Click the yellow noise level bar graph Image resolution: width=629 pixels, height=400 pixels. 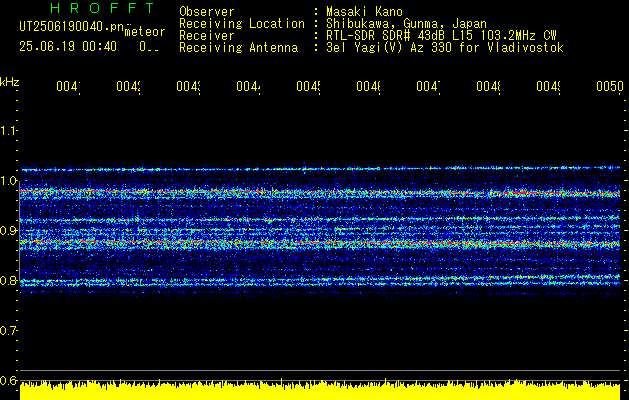point(320,390)
